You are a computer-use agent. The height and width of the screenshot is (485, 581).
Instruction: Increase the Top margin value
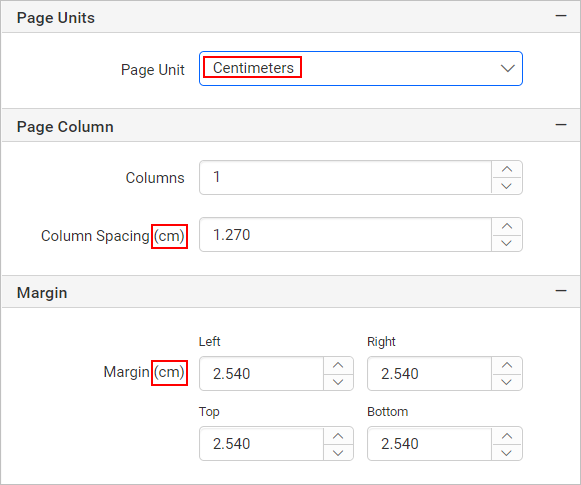[338, 436]
